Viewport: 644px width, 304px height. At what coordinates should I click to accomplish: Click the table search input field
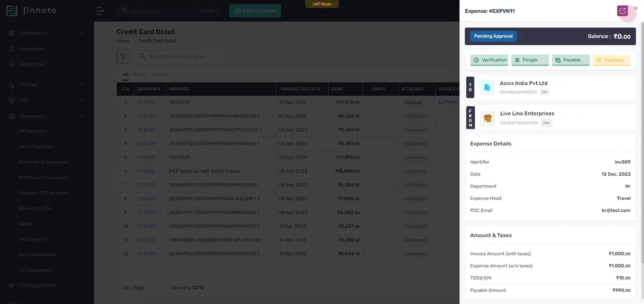(181, 56)
